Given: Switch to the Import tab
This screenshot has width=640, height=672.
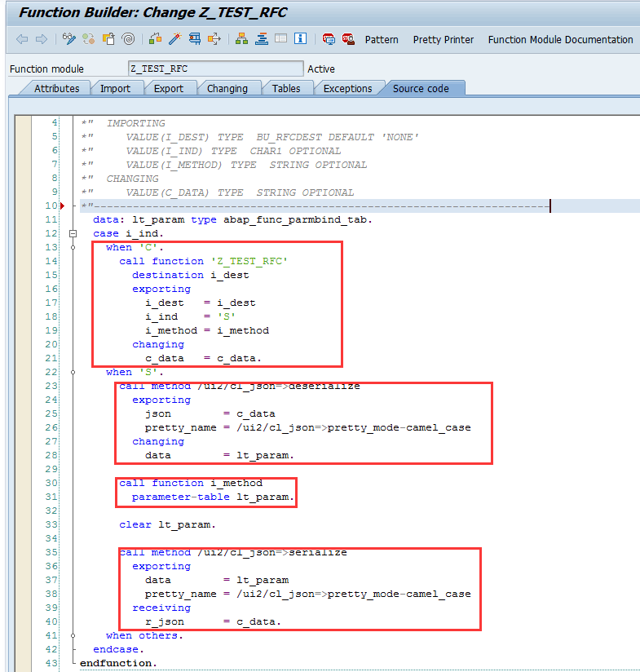Looking at the screenshot, I should coord(115,88).
